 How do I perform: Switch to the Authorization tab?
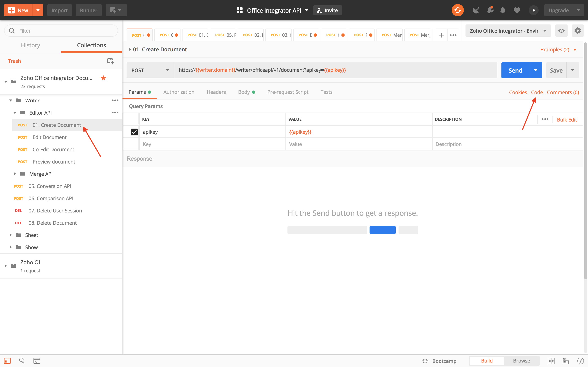point(179,92)
